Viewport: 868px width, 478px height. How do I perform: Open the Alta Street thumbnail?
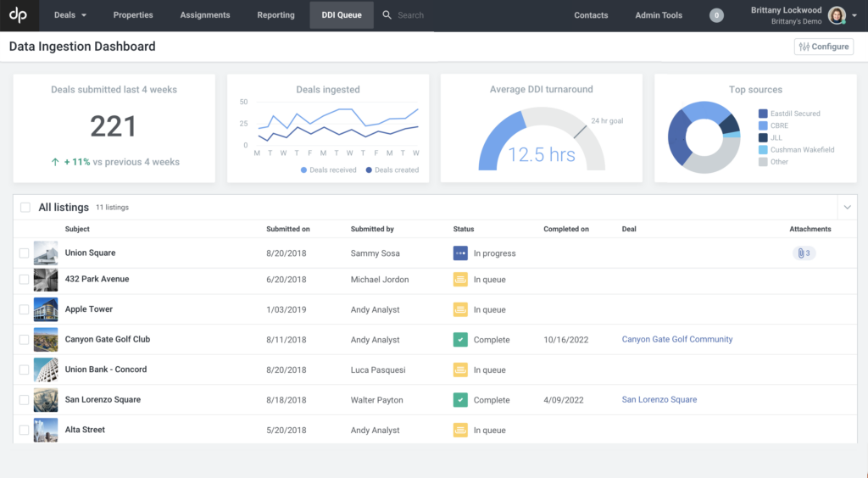point(46,430)
